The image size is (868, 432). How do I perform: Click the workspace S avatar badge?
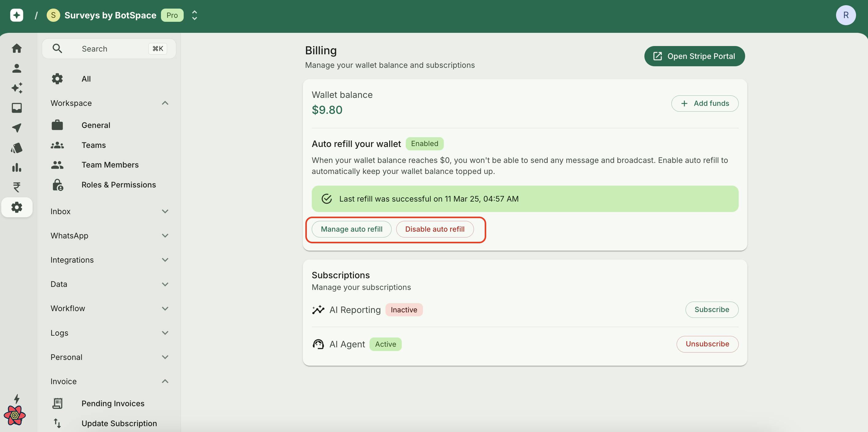pos(53,15)
